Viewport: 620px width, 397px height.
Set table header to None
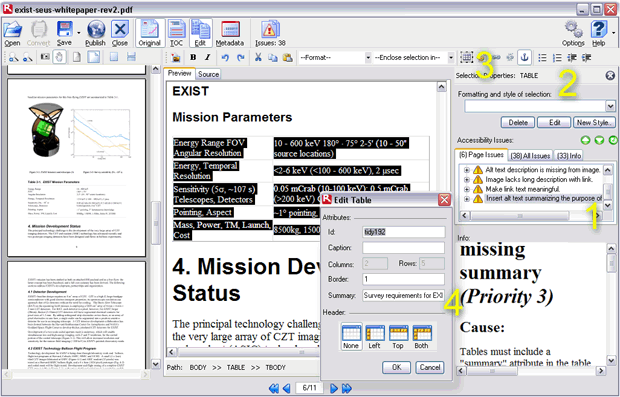click(351, 337)
